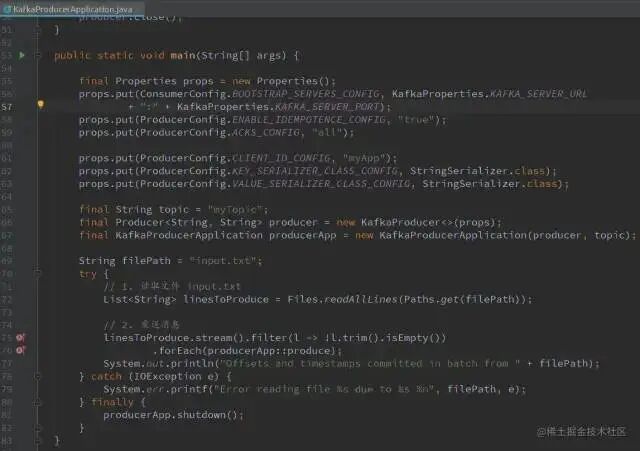
Task: Click VALUE_SERIALIZER_CLASS_CONFIG constant
Action: [x=321, y=184]
